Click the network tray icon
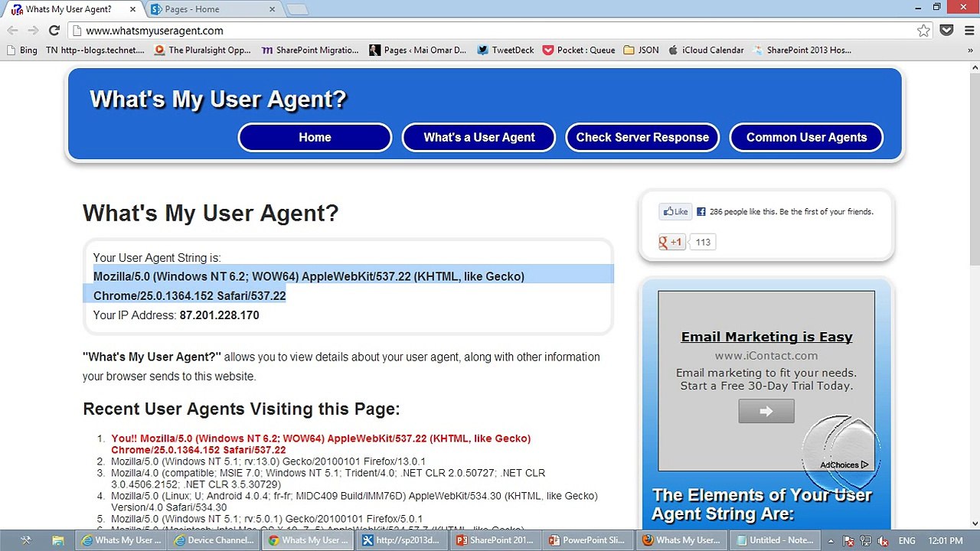The width and height of the screenshot is (980, 551). tap(867, 540)
